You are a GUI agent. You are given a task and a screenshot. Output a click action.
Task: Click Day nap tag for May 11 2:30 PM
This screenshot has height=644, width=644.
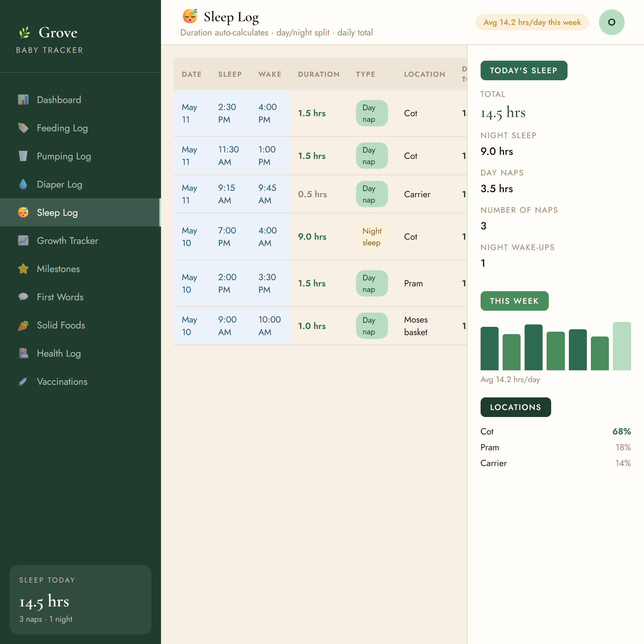[x=372, y=113]
